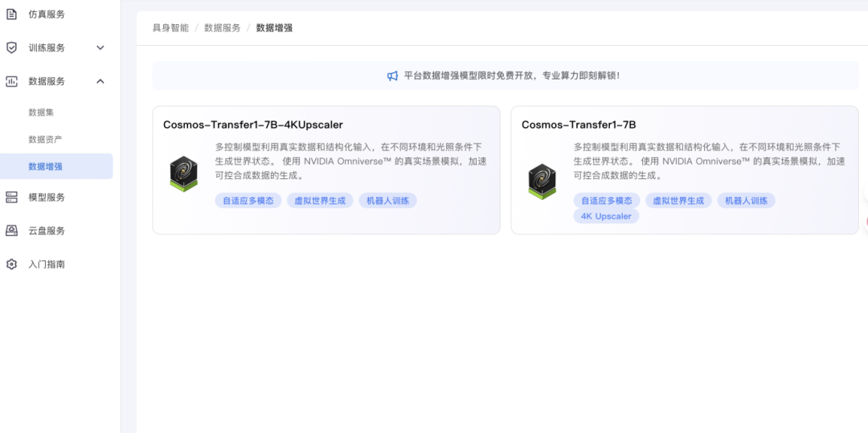Click the 平台数据增强模型限时免费开放 banner text
Viewport: 868px width, 433px height.
coord(511,76)
